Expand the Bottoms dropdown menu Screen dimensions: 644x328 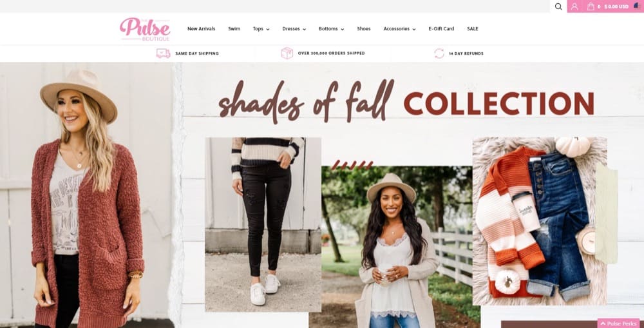tap(331, 29)
